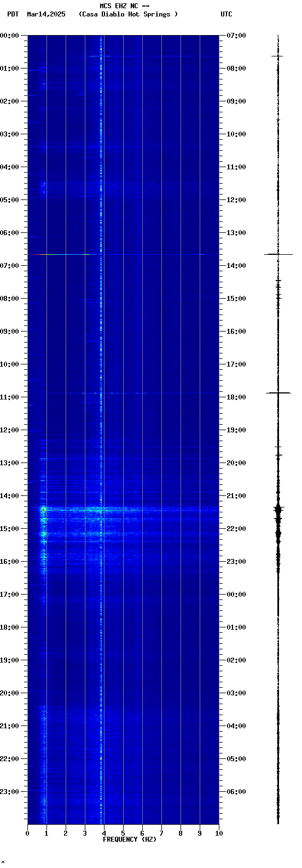Viewport: 302px width, 868px height.
Task: Click the UTC time label '08:00'
Action: (236, 68)
